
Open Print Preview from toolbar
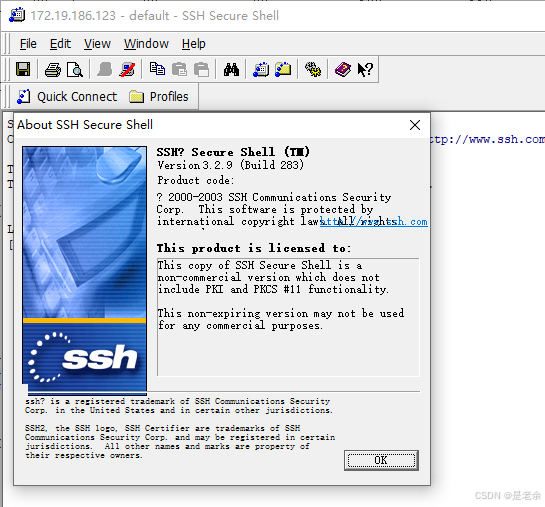tap(75, 69)
